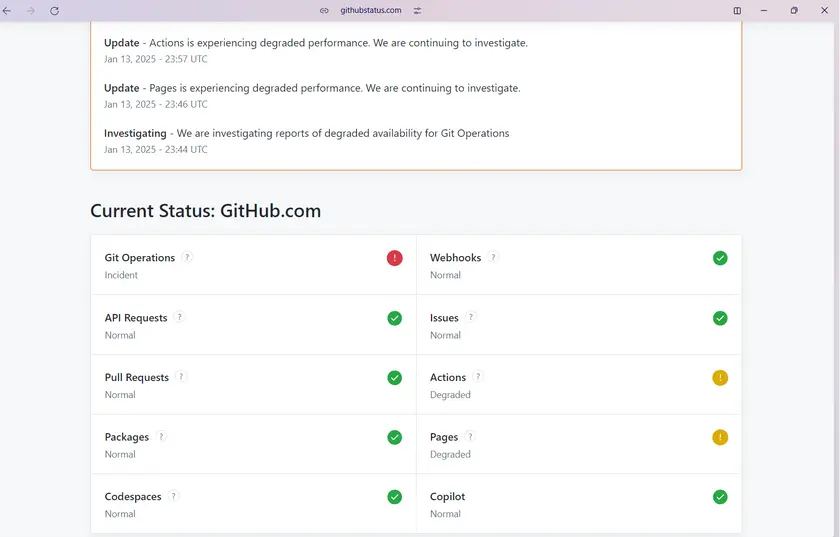Open site settings icon next to the URL
Image resolution: width=840 pixels, height=537 pixels.
417,10
